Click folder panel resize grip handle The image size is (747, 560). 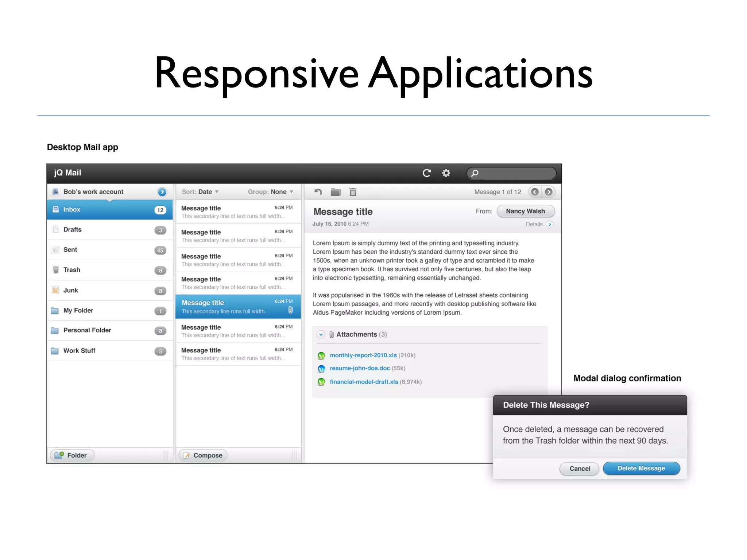(166, 455)
